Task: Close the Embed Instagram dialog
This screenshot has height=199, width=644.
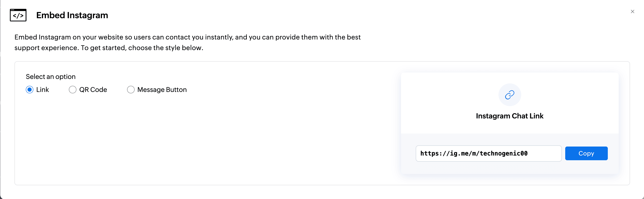Action: click(632, 12)
